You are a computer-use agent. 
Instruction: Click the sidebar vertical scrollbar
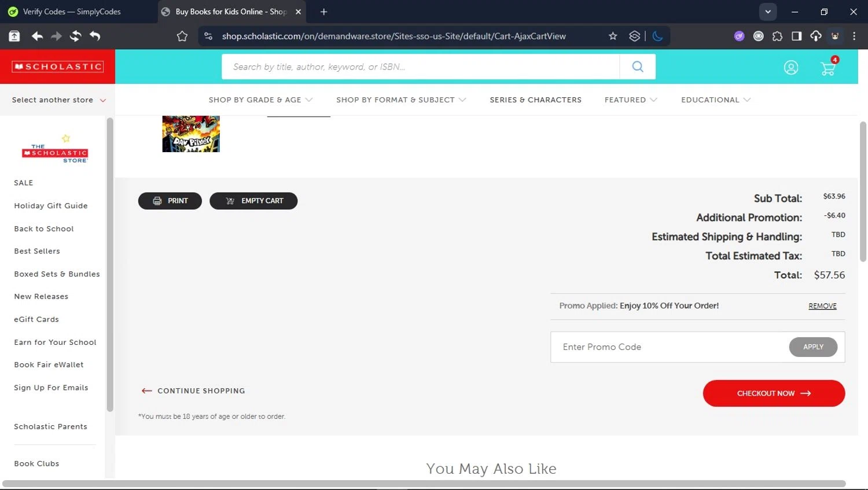pyautogui.click(x=110, y=265)
